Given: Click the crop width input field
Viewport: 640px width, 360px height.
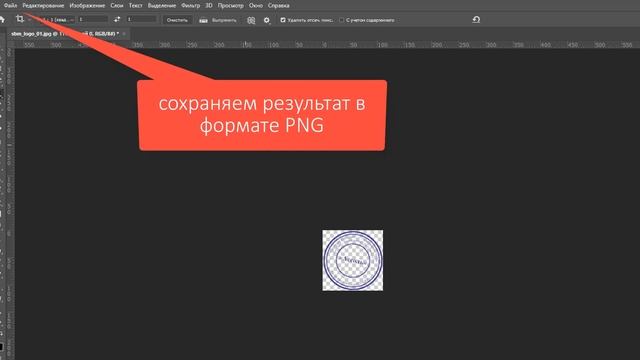Looking at the screenshot, I should click(x=93, y=20).
